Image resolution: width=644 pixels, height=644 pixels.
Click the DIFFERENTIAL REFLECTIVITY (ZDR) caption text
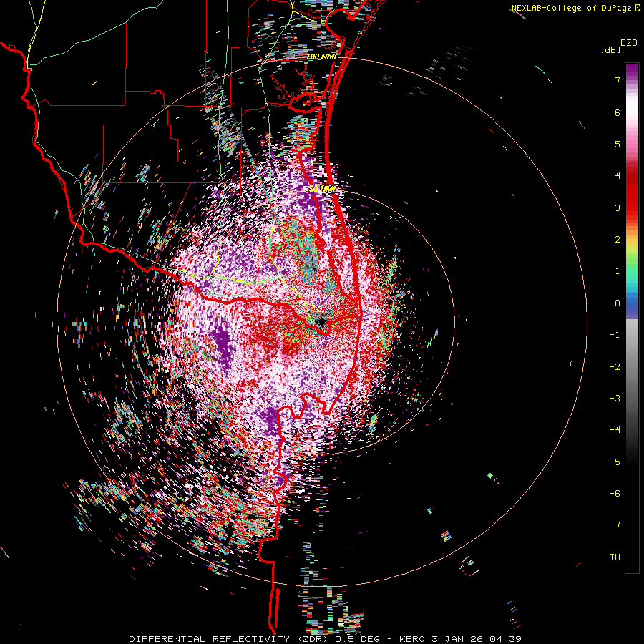tap(230, 639)
